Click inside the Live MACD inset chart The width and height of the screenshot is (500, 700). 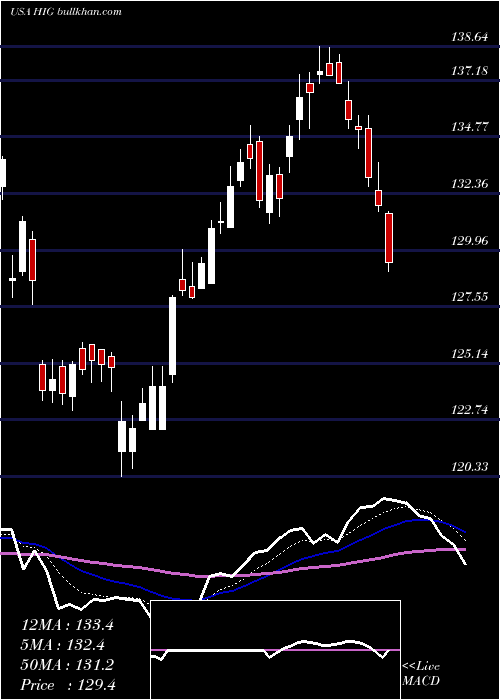pos(275,650)
